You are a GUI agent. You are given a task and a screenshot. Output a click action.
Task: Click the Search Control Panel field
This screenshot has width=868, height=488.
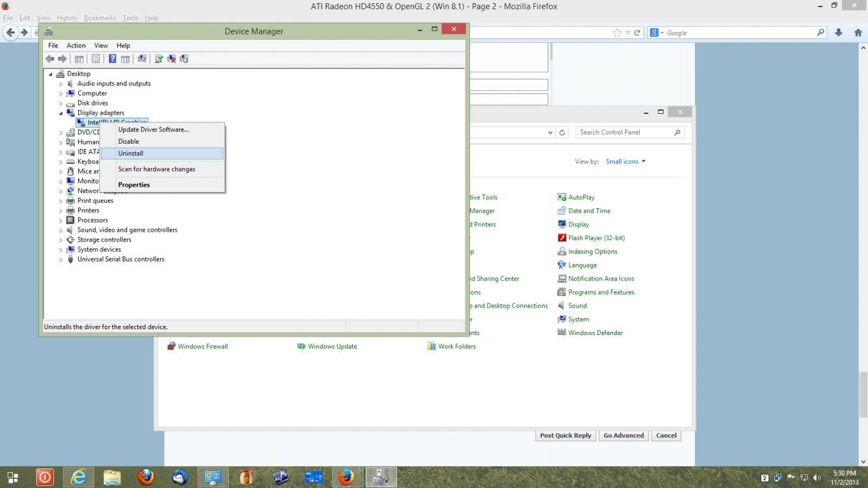625,132
